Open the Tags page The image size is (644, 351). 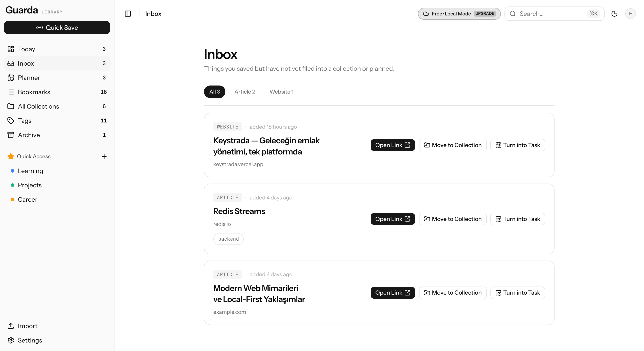pyautogui.click(x=57, y=121)
